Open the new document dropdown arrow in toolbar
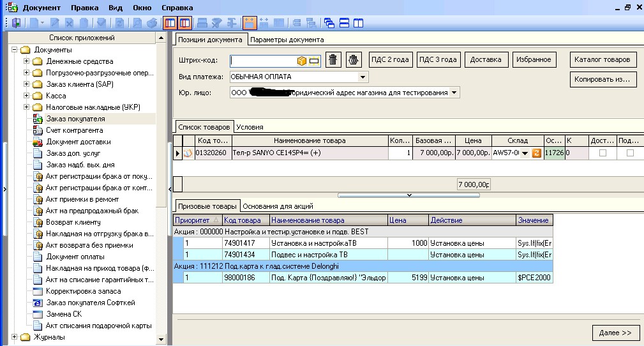 [42, 23]
